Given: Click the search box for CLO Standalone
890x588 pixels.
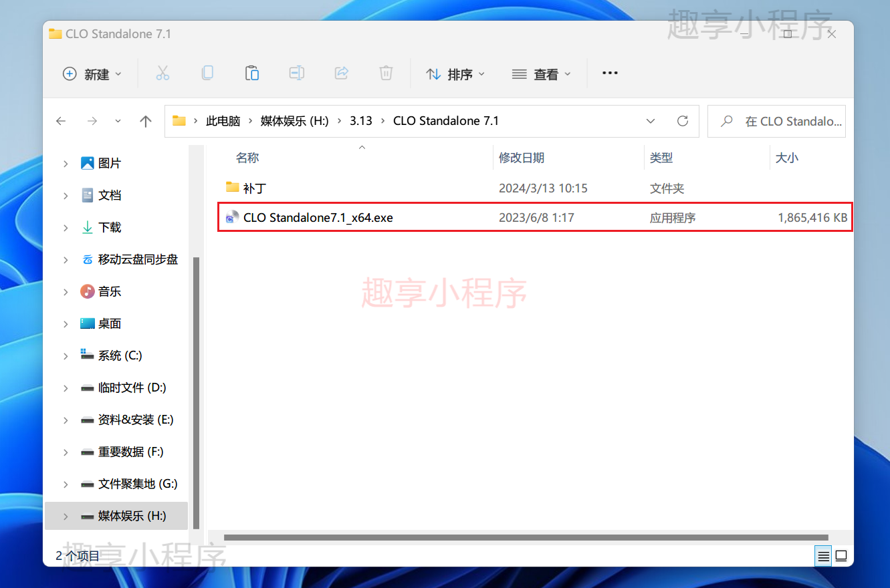Looking at the screenshot, I should point(777,121).
